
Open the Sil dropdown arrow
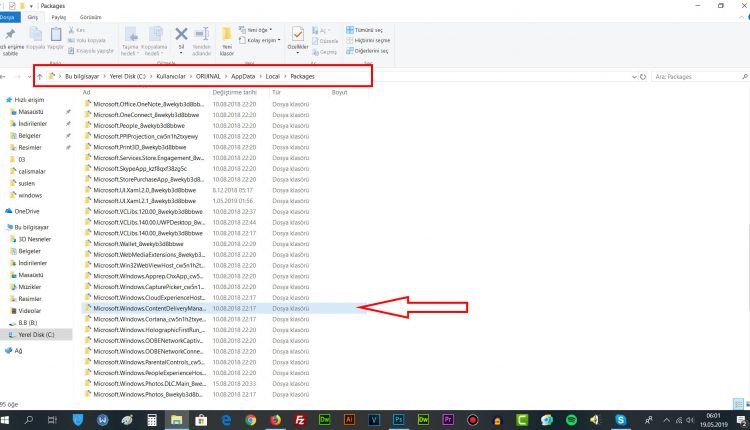click(x=181, y=53)
